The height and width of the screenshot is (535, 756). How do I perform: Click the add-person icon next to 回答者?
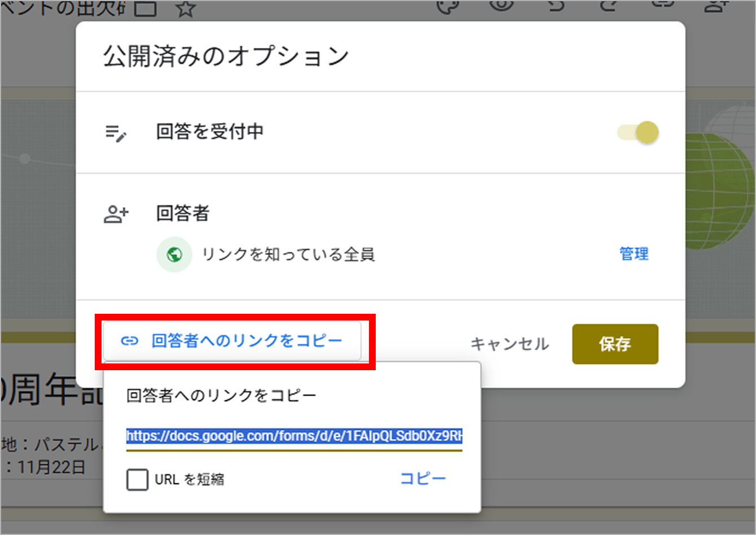[x=116, y=214]
